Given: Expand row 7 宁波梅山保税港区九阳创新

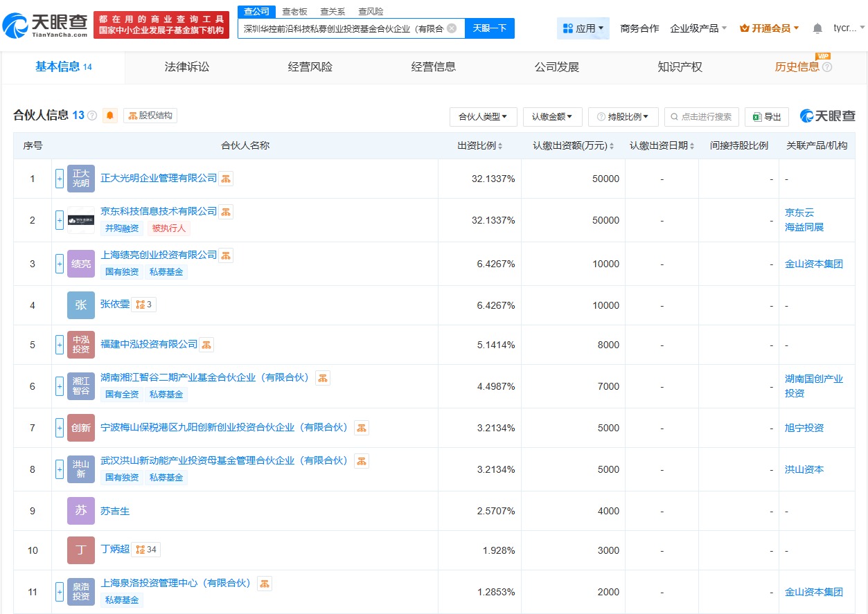Looking at the screenshot, I should (x=60, y=428).
